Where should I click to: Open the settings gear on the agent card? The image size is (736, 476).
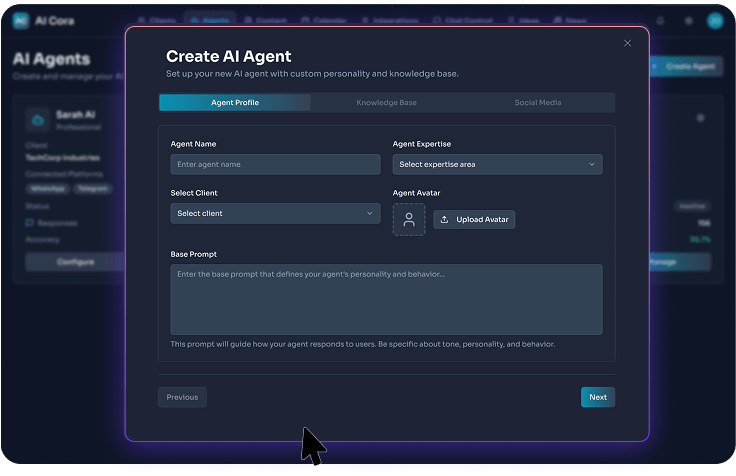click(x=700, y=118)
